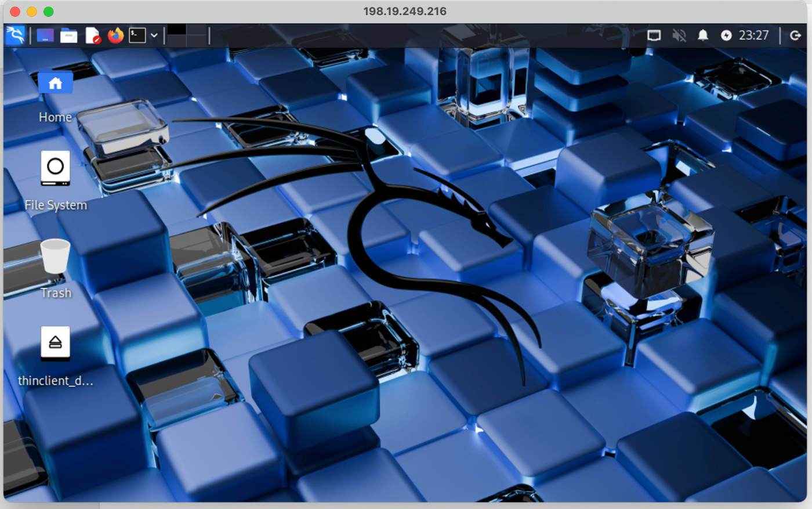The image size is (812, 509).
Task: Open the Kali applications menu
Action: (16, 35)
